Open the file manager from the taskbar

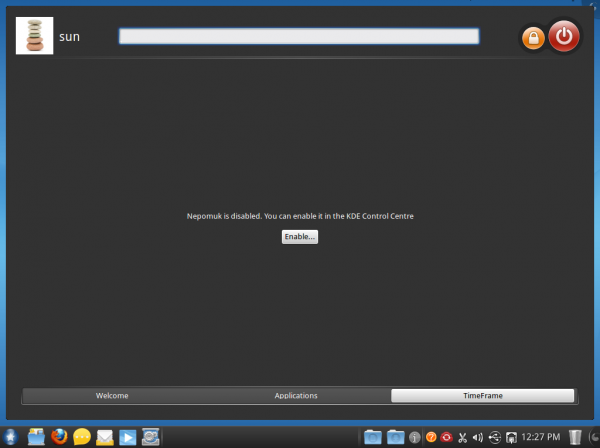(x=36, y=437)
